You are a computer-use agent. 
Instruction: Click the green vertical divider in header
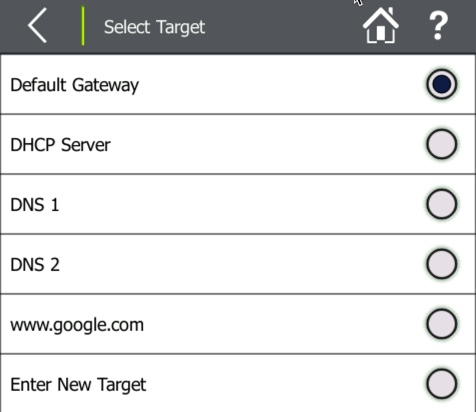(83, 26)
